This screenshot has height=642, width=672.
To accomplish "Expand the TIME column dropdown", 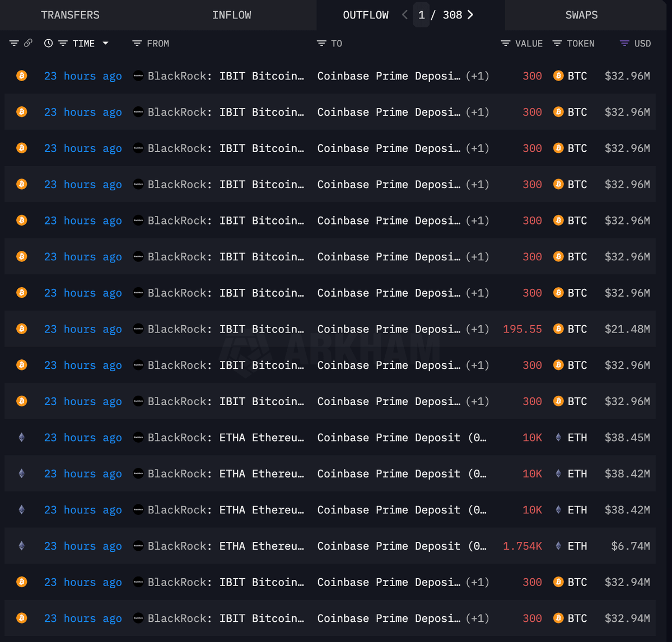I will coord(105,43).
